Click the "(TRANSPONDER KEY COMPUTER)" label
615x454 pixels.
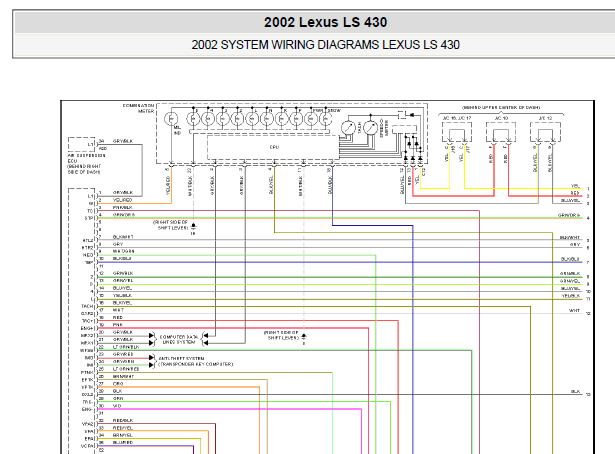196,364
